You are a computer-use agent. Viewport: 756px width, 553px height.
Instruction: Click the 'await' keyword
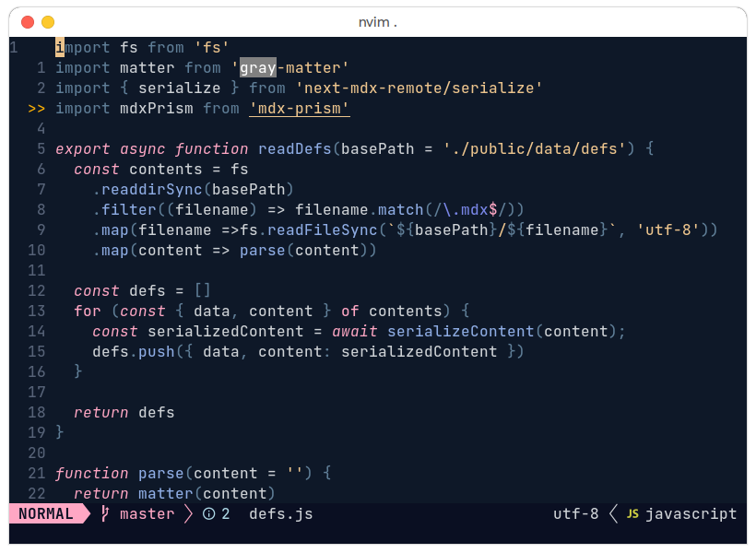click(x=354, y=331)
